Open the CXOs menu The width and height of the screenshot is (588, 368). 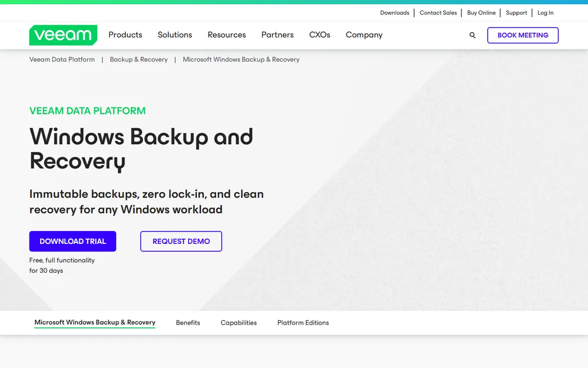tap(320, 35)
